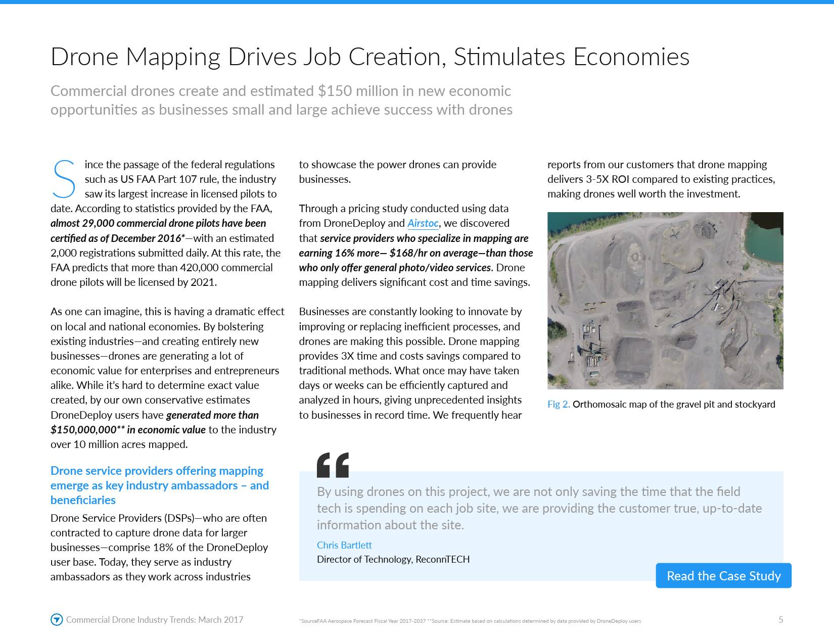
Task: Click the DroneDeploy logo icon in footer
Action: [x=57, y=620]
